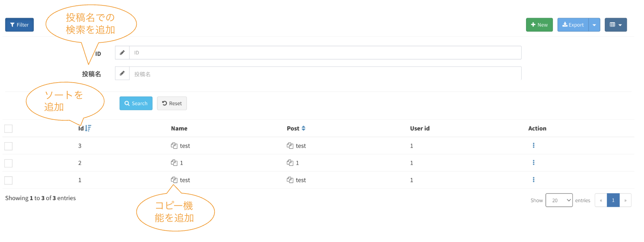This screenshot has width=644, height=242.
Task: Sort the table by the Post column icon
Action: [304, 128]
